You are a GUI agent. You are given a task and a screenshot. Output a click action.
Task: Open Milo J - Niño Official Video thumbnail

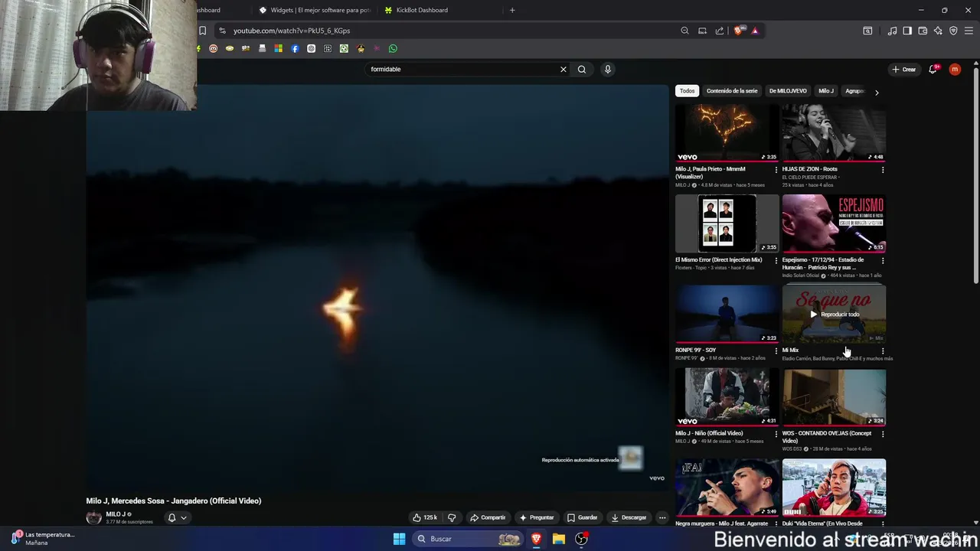coord(727,397)
